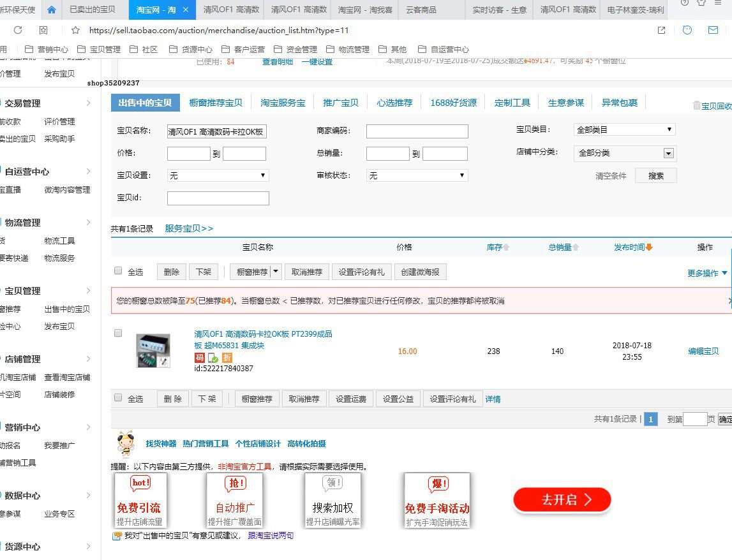Go to page 1 in the pagination
The width and height of the screenshot is (732, 560).
point(651,419)
